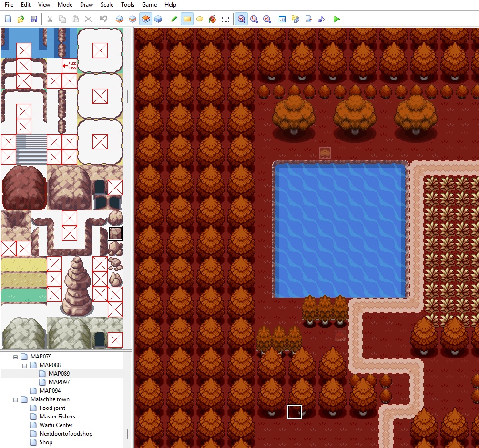
Task: Switch to Layer 2 editing mode
Action: pyautogui.click(x=132, y=19)
